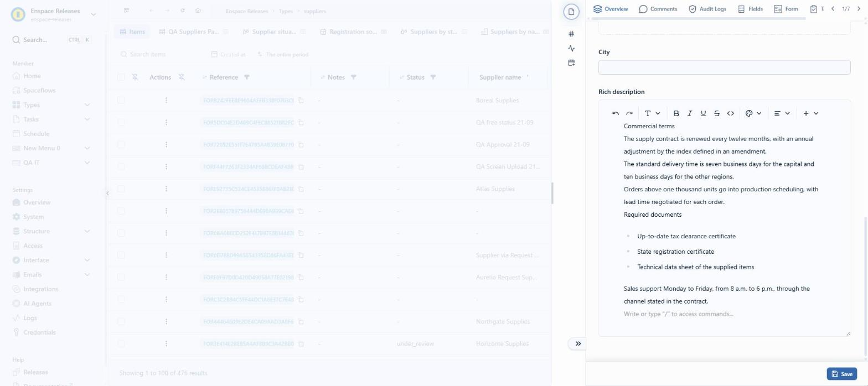This screenshot has width=868, height=386.
Task: Open the insert (+) dropdown
Action: pyautogui.click(x=810, y=113)
